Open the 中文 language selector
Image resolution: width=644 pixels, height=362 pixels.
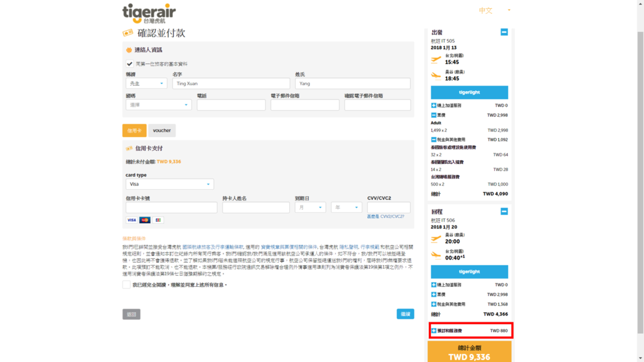point(494,11)
